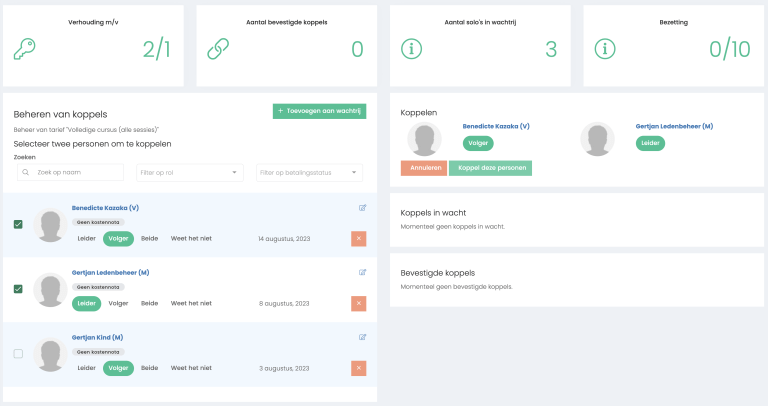Uncheck the Benedicte Kazaka checkbox
The image size is (768, 406).
[x=18, y=224]
